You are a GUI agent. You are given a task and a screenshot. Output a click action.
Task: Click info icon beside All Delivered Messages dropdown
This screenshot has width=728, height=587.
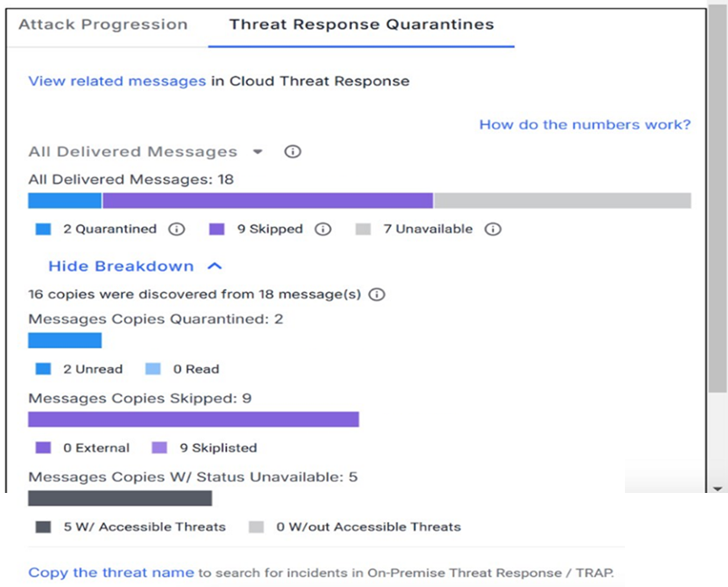pos(292,151)
